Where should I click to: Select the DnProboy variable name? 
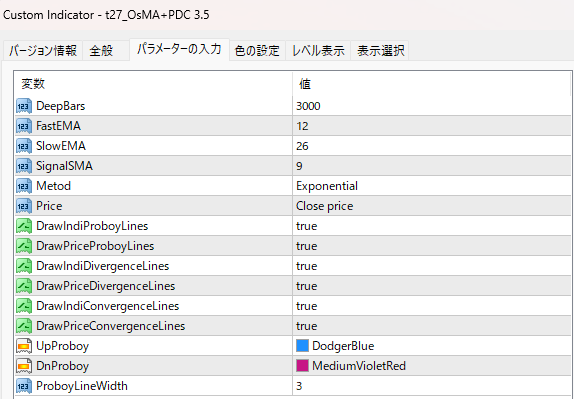[x=63, y=366]
